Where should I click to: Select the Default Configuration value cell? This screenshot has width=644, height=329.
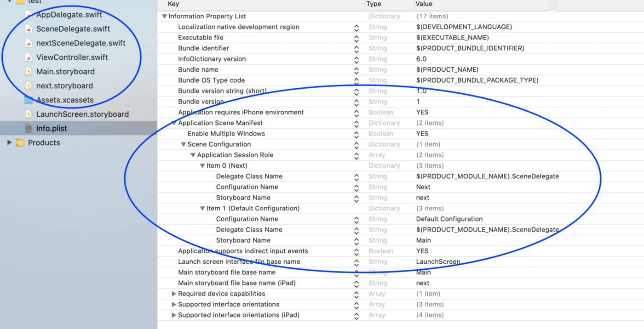tap(449, 219)
